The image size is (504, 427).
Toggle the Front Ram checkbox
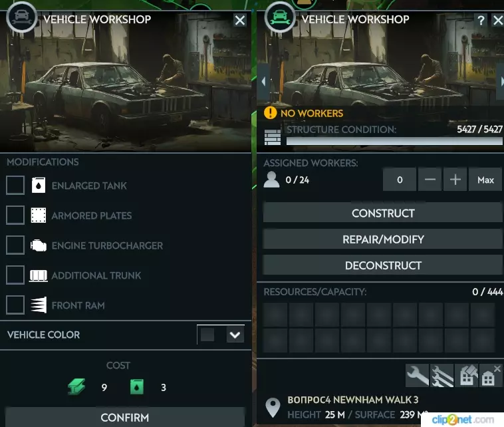click(x=15, y=305)
